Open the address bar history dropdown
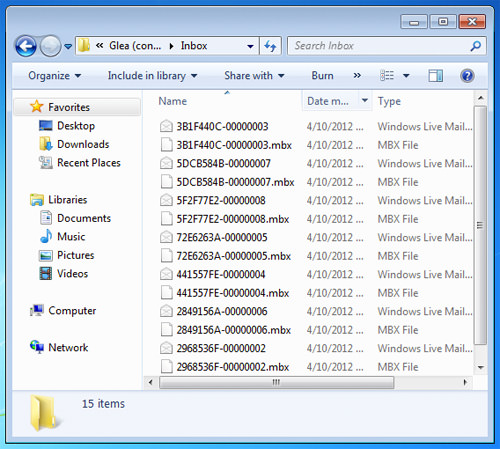This screenshot has width=500, height=449. 250,46
